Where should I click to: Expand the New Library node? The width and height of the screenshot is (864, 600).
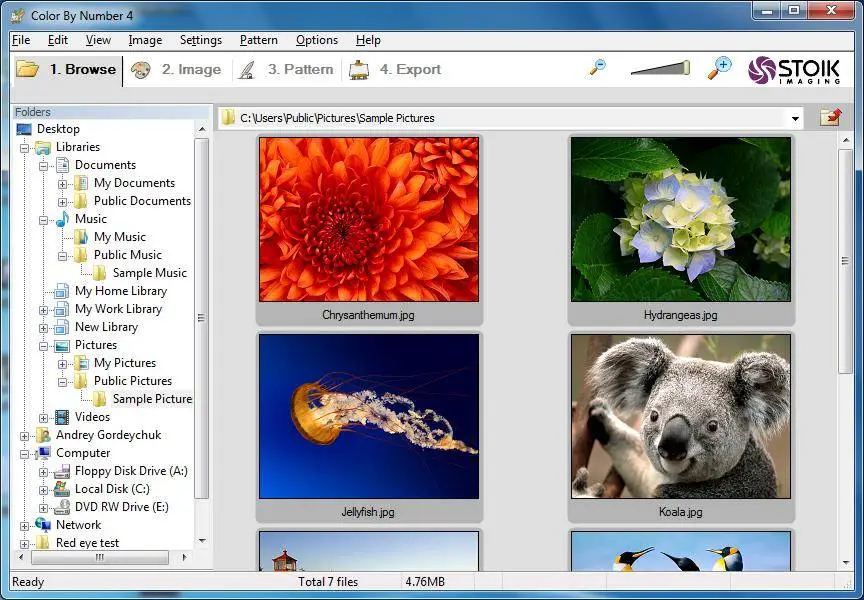coord(44,328)
